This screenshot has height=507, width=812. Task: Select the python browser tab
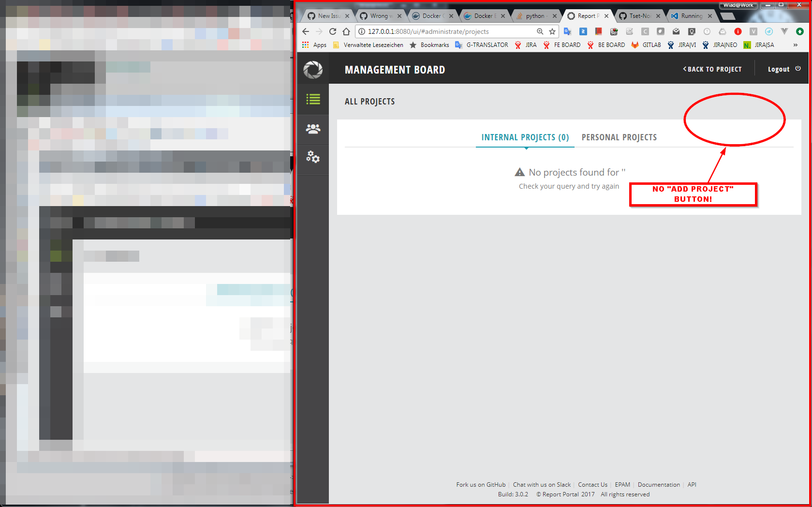point(536,15)
